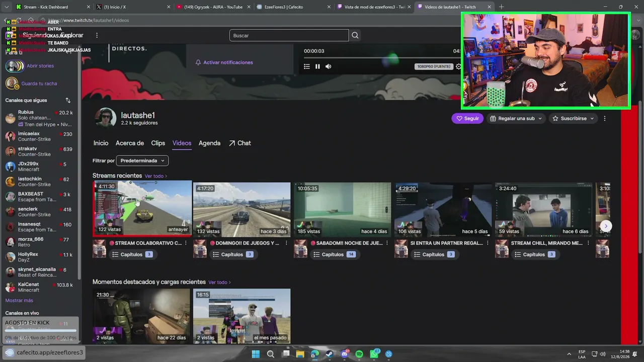Switch to the Clips tab

click(x=158, y=143)
